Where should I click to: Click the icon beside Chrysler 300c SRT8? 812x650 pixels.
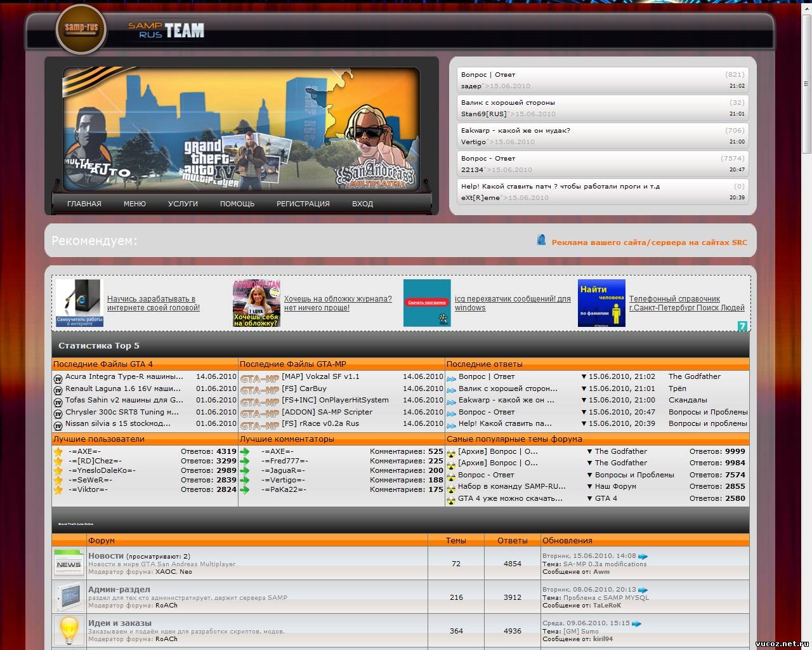coord(58,414)
